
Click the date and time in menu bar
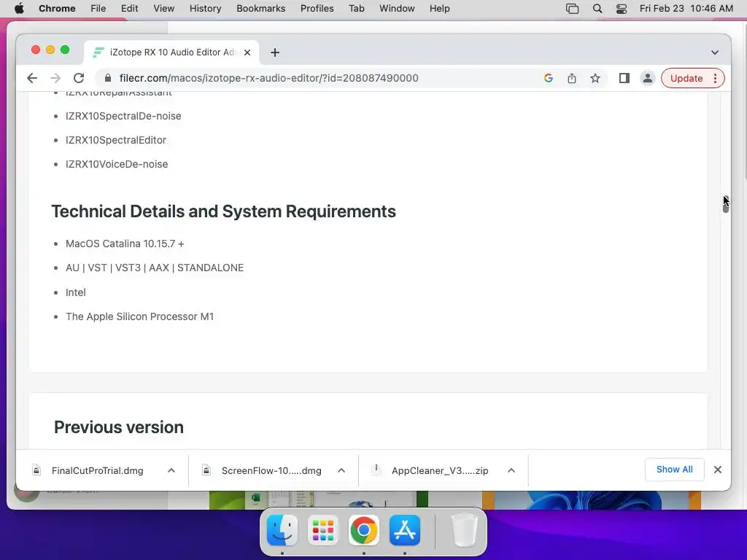pos(686,9)
